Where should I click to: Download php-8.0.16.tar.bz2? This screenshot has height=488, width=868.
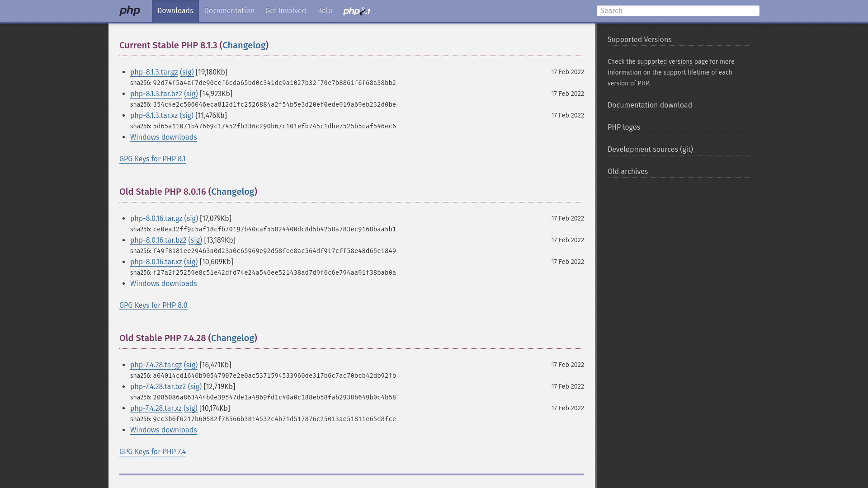click(158, 240)
